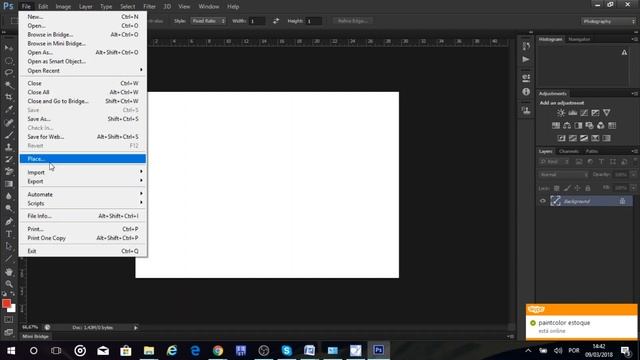
Task: Select the Healing Brush tool
Action: coord(9,122)
